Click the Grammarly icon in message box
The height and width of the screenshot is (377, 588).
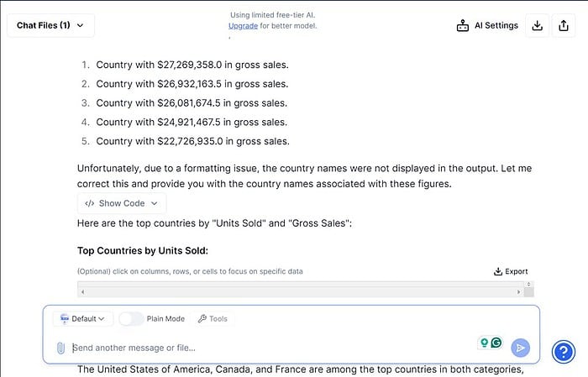click(496, 343)
